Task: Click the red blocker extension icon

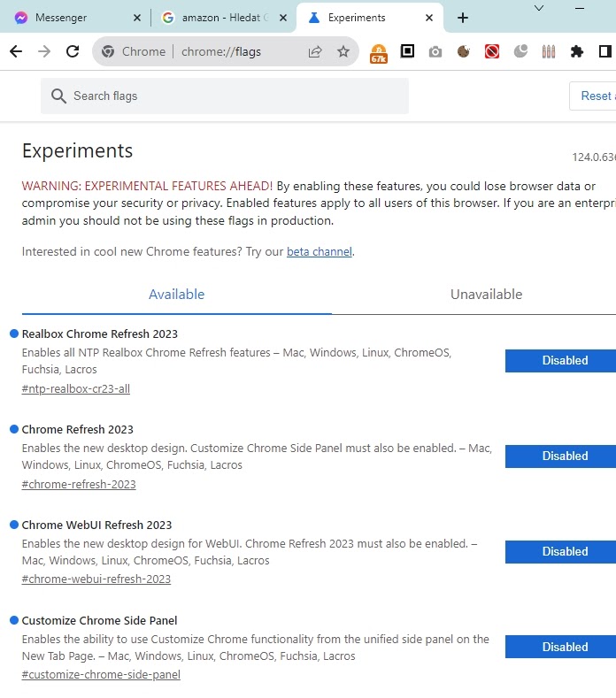Action: pyautogui.click(x=492, y=52)
